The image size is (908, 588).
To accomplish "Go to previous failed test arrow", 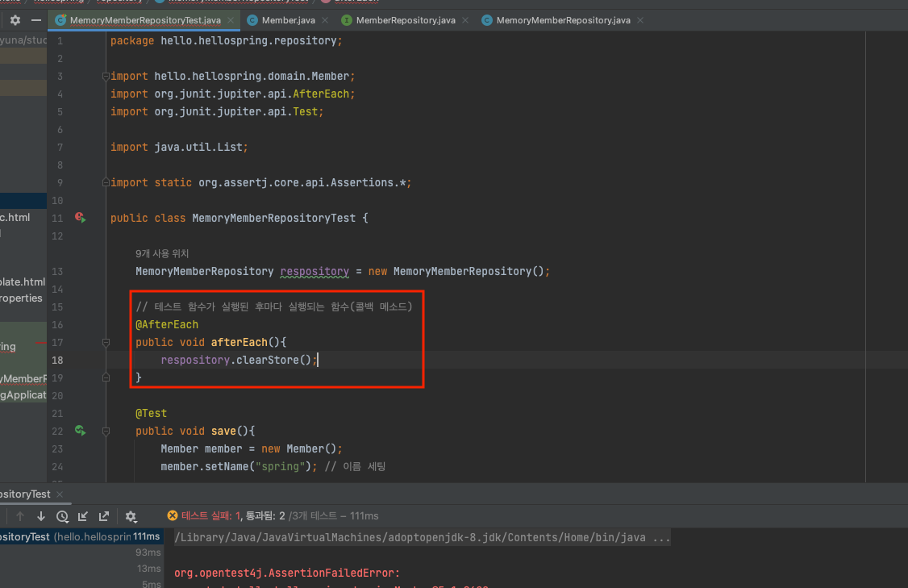I will [20, 516].
